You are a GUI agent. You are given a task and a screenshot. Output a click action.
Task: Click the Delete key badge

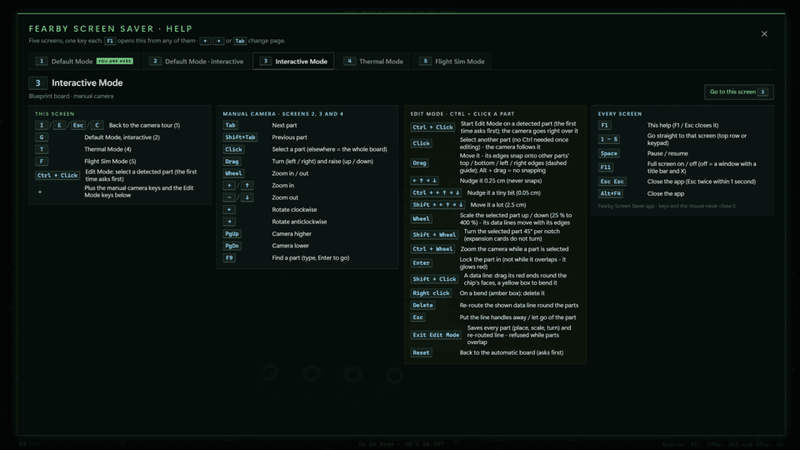pos(422,305)
